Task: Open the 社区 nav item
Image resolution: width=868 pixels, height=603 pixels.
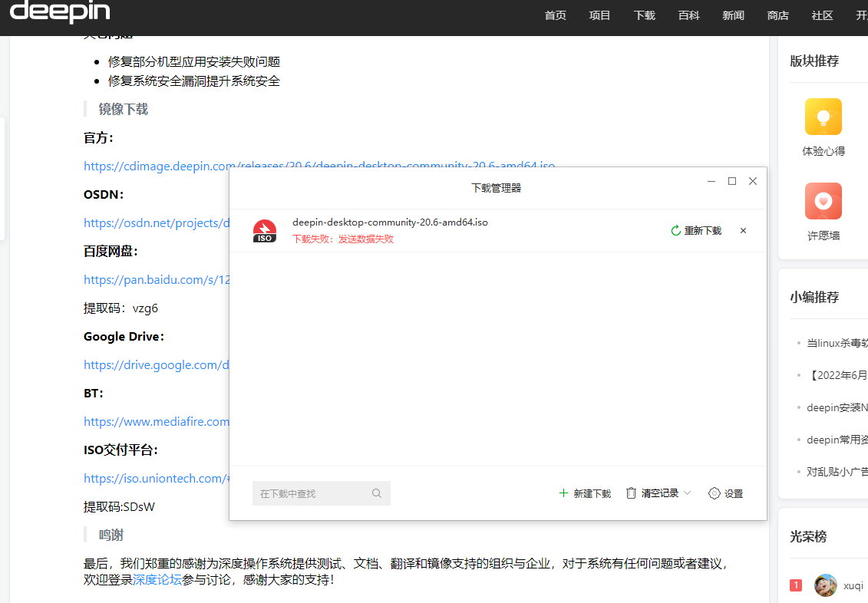Action: click(822, 15)
